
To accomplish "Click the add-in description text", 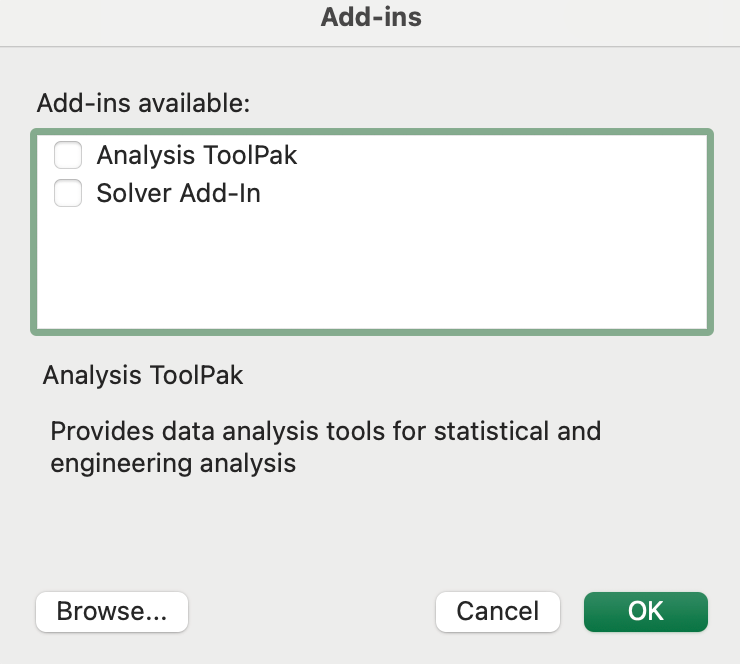I will click(x=325, y=447).
